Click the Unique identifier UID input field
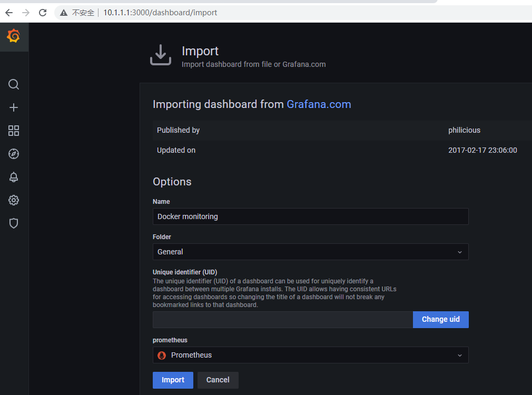The image size is (532, 395). click(283, 320)
